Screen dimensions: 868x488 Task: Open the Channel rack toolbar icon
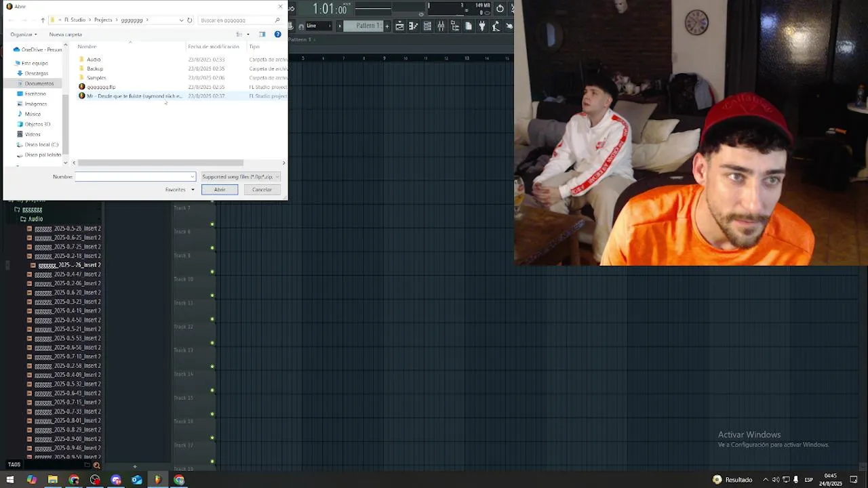click(x=427, y=26)
